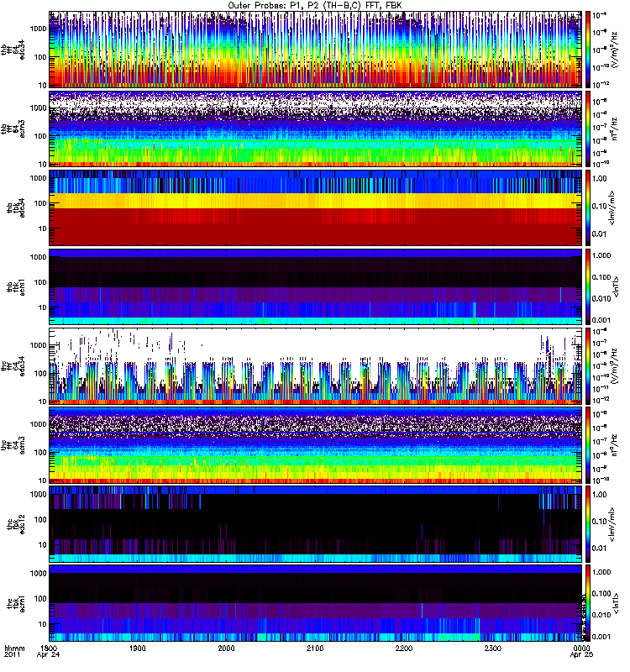630x672 pixels.
Task: Click the thb fbk edc34 yellow band
Action: [316, 201]
